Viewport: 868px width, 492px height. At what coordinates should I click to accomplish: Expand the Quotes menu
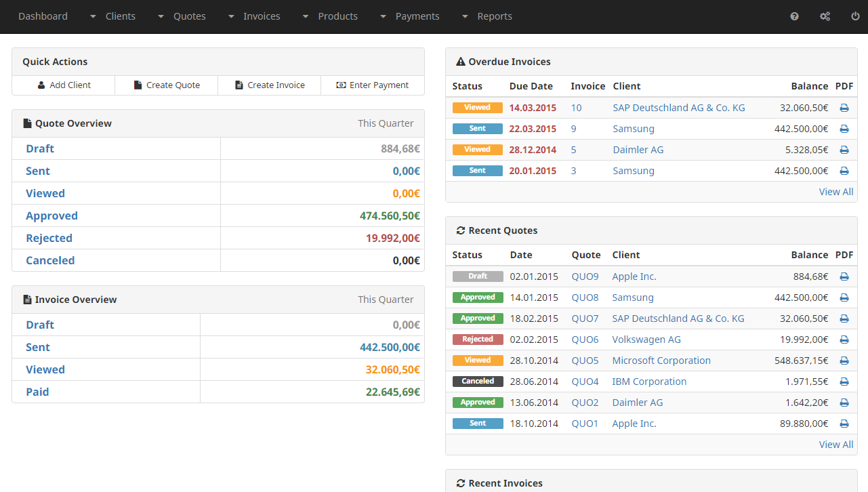pos(182,16)
